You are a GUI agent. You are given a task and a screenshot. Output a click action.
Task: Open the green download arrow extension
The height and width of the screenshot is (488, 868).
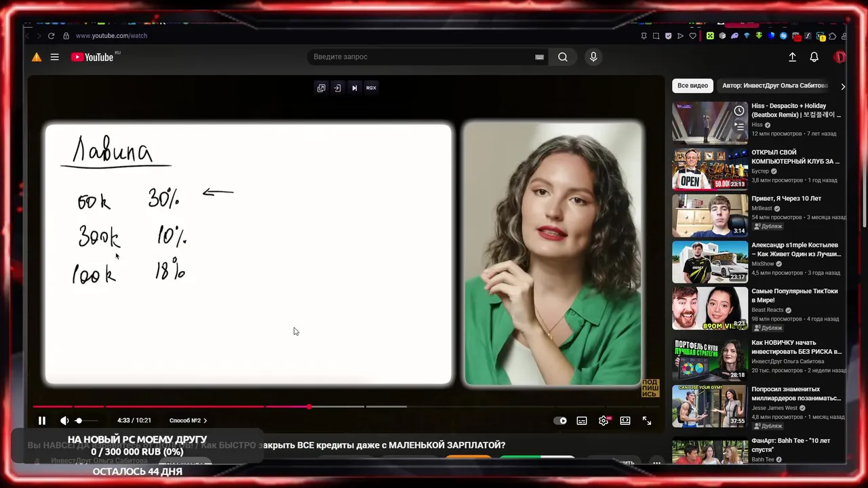click(x=759, y=36)
